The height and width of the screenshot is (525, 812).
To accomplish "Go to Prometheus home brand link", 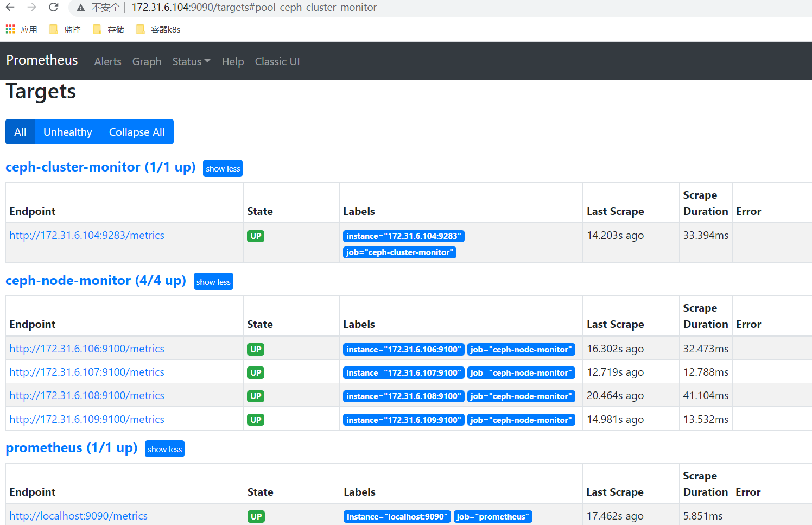I will point(42,60).
